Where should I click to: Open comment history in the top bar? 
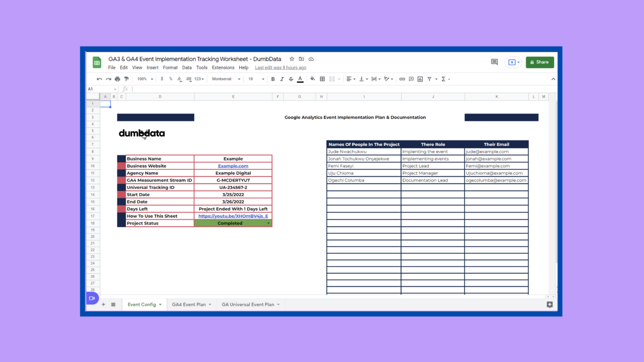tap(494, 62)
